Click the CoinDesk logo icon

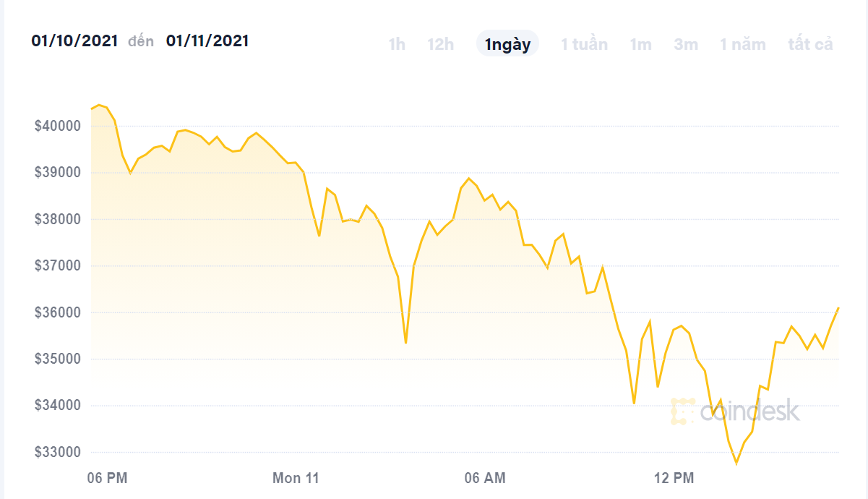pyautogui.click(x=682, y=411)
